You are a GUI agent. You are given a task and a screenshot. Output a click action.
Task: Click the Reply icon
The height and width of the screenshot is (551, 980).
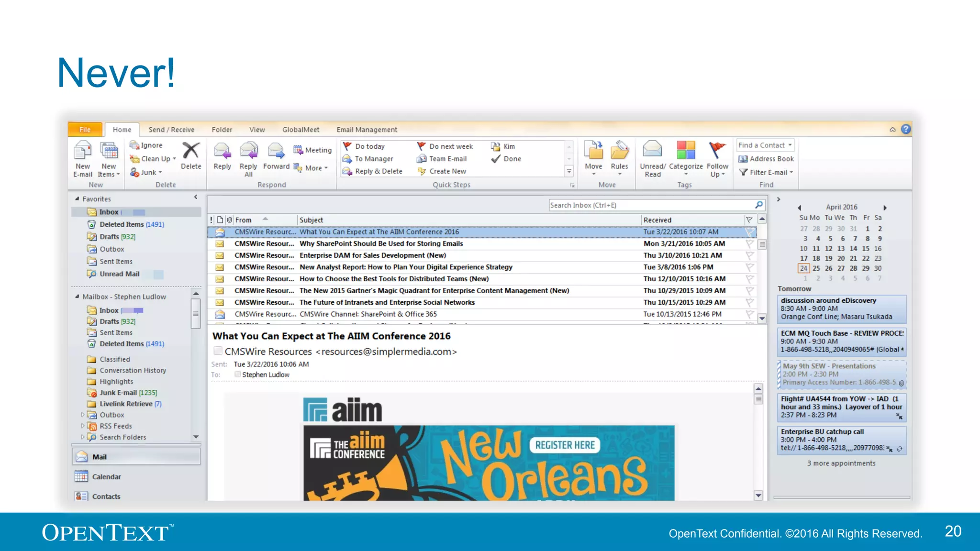click(222, 151)
